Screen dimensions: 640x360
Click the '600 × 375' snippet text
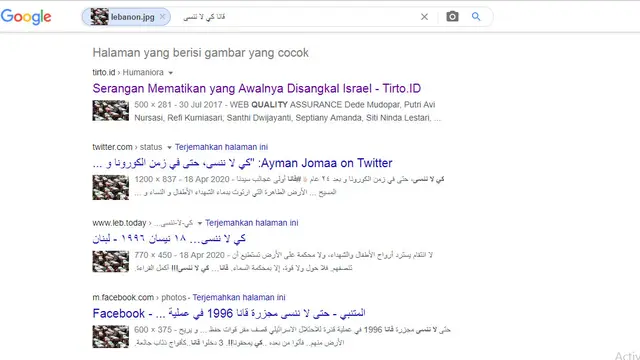pyautogui.click(x=153, y=329)
